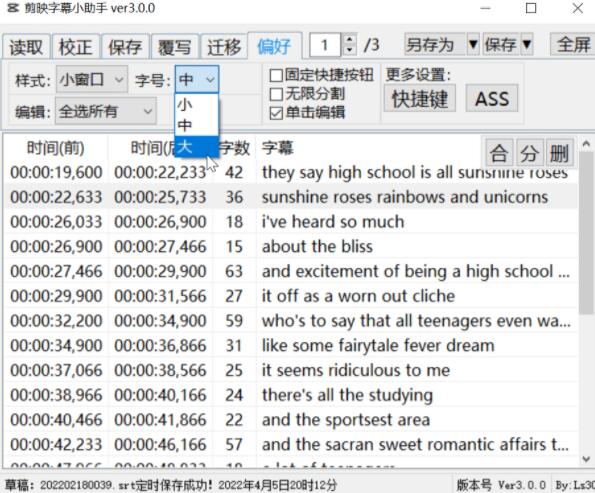Click the page number input field
The image size is (595, 493).
(x=325, y=45)
